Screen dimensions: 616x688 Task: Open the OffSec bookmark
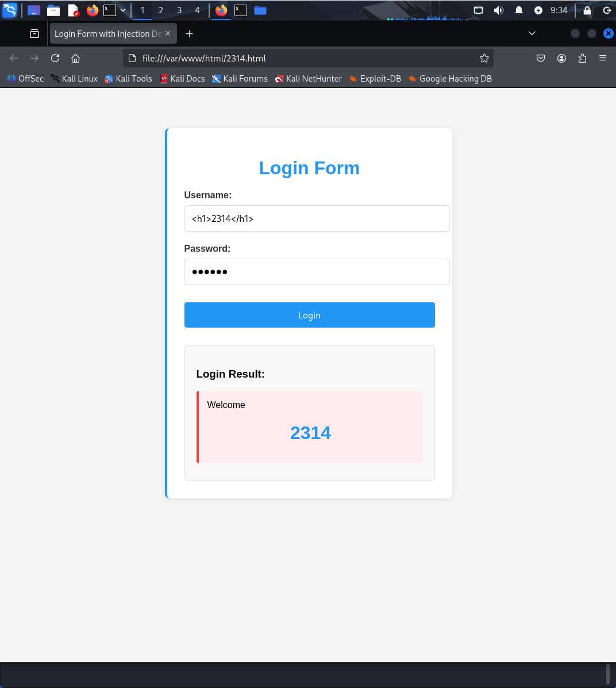pyautogui.click(x=25, y=79)
